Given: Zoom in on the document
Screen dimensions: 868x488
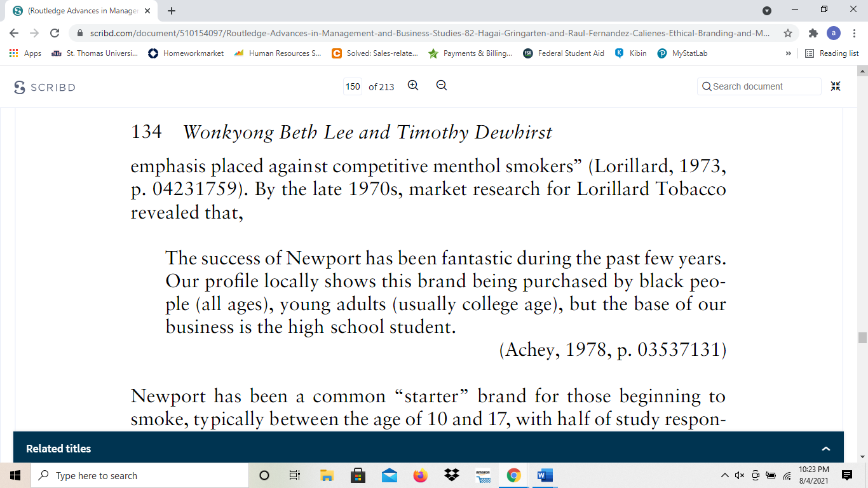Looking at the screenshot, I should coord(413,86).
